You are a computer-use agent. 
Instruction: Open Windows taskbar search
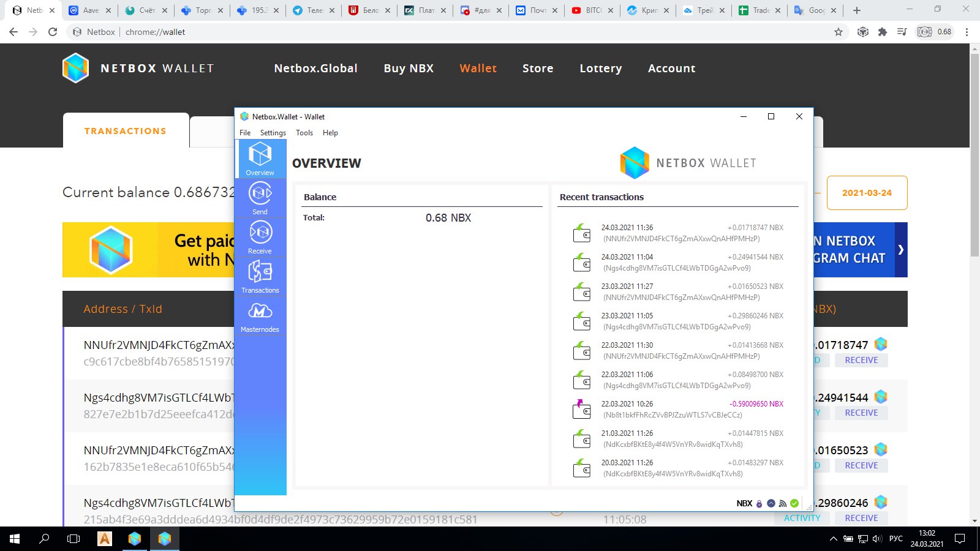click(x=44, y=539)
